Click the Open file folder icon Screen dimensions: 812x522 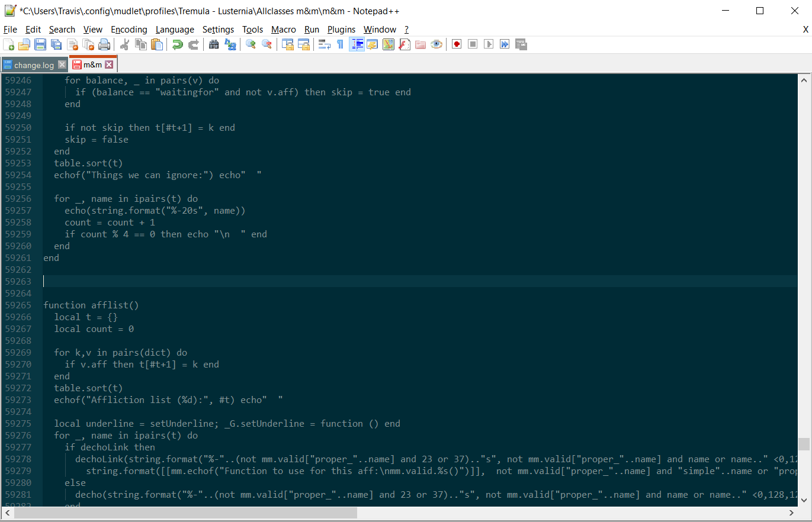pos(24,44)
